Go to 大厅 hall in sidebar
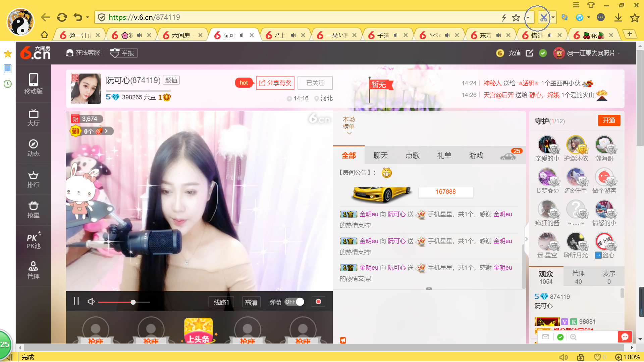Image resolution: width=644 pixels, height=362 pixels. (33, 118)
